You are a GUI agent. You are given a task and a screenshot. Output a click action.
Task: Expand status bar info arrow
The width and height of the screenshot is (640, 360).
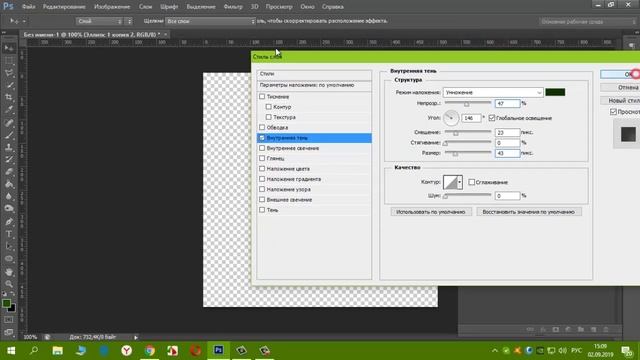[x=136, y=337]
